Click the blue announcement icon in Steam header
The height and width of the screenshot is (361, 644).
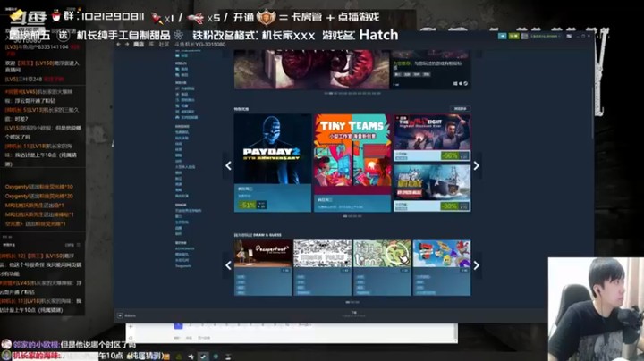(502, 36)
